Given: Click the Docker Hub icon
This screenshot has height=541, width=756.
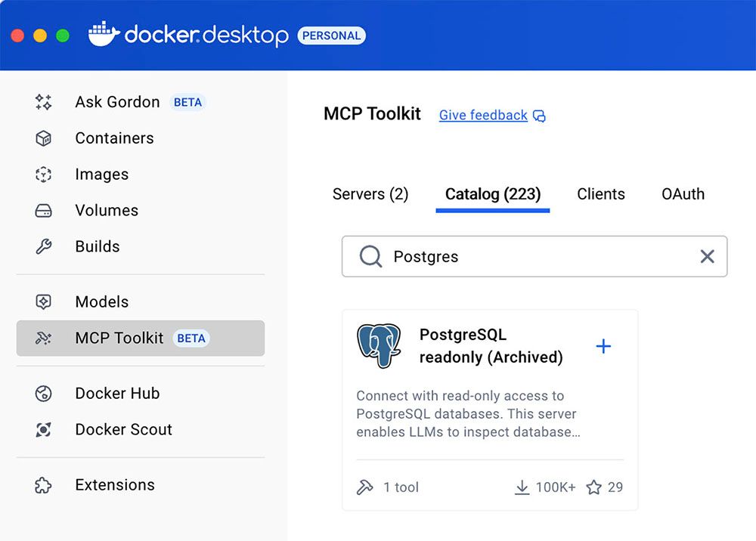Looking at the screenshot, I should pos(43,394).
